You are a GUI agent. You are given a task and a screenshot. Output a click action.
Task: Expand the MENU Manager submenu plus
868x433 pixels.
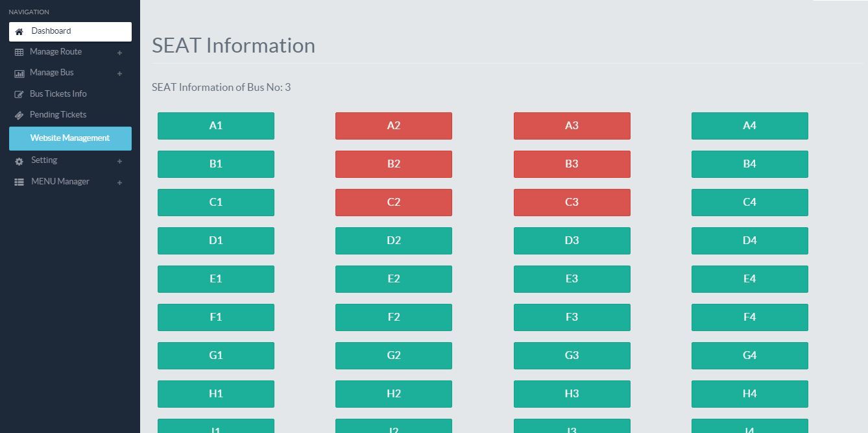click(x=119, y=182)
